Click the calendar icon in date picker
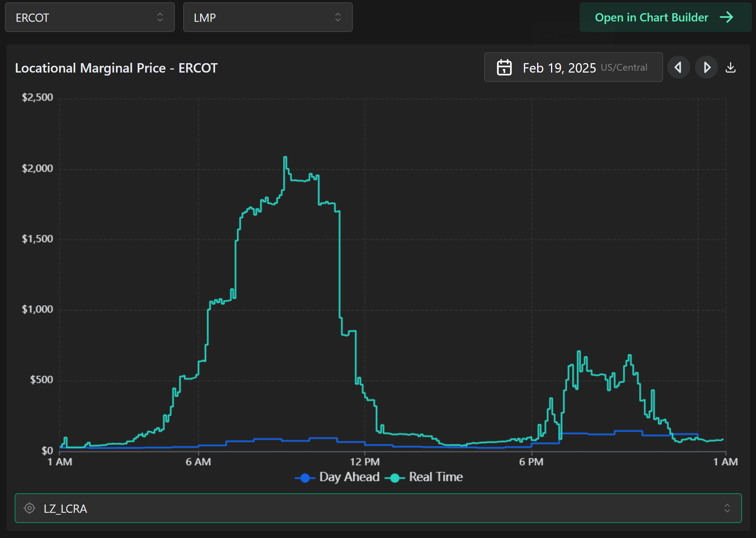This screenshot has height=538, width=756. pos(504,68)
